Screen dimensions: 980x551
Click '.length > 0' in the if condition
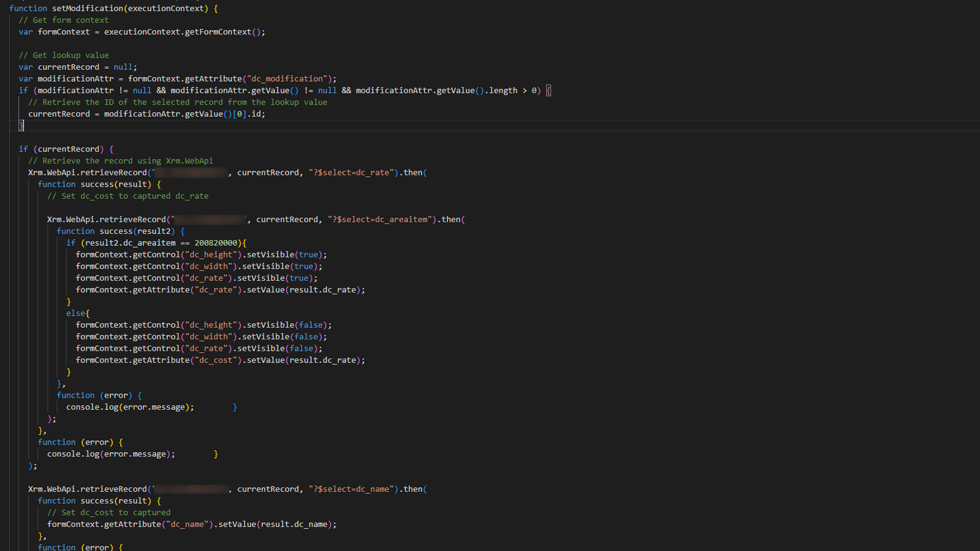(x=510, y=90)
